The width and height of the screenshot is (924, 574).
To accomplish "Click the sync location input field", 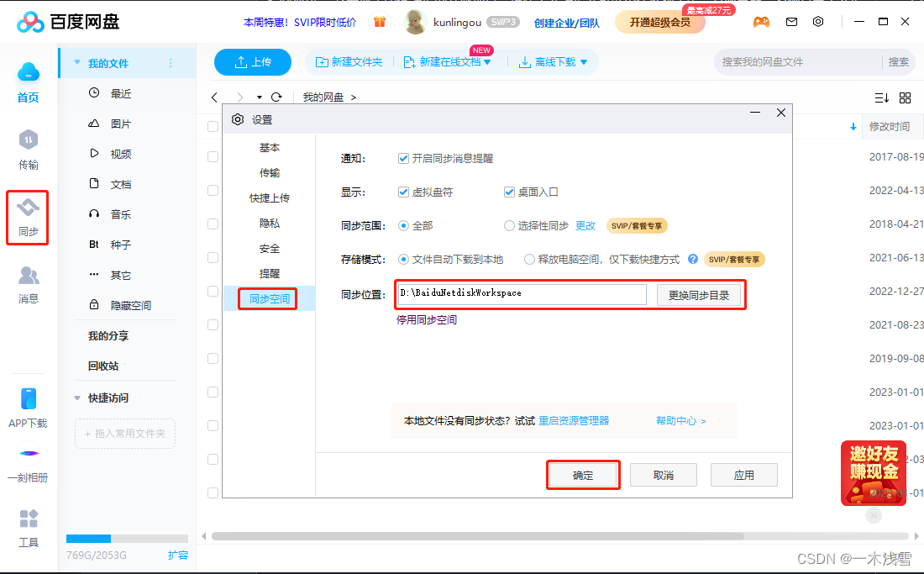I will pos(521,293).
